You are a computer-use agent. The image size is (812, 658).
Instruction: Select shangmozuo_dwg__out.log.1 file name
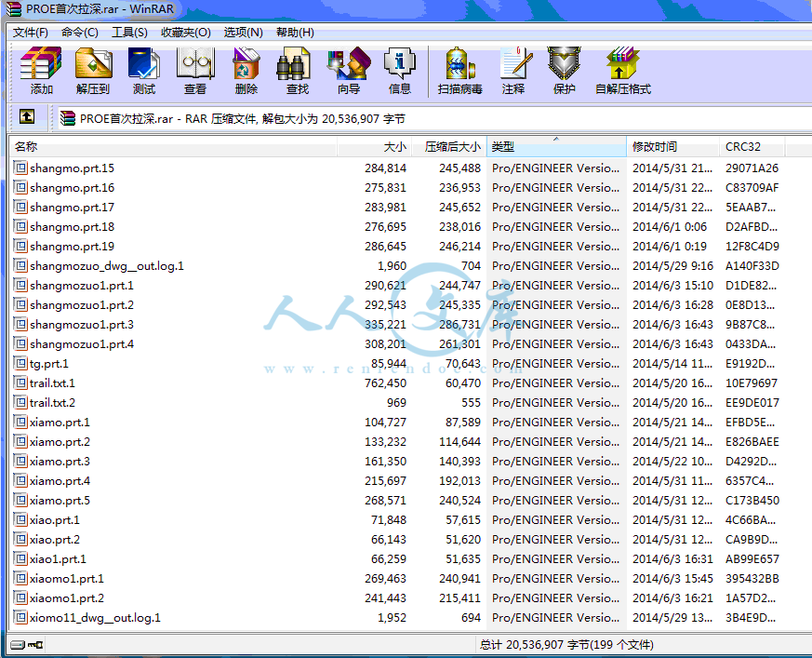click(x=107, y=266)
